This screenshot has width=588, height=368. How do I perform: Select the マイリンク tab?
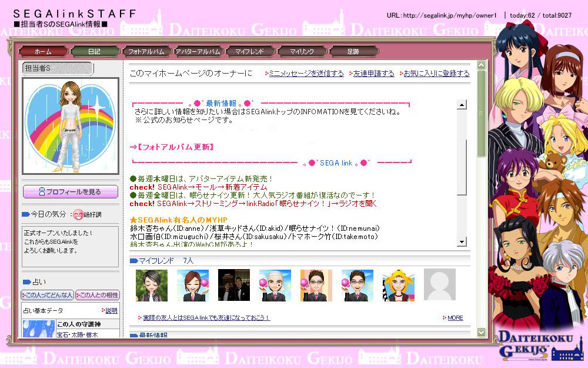[x=301, y=52]
